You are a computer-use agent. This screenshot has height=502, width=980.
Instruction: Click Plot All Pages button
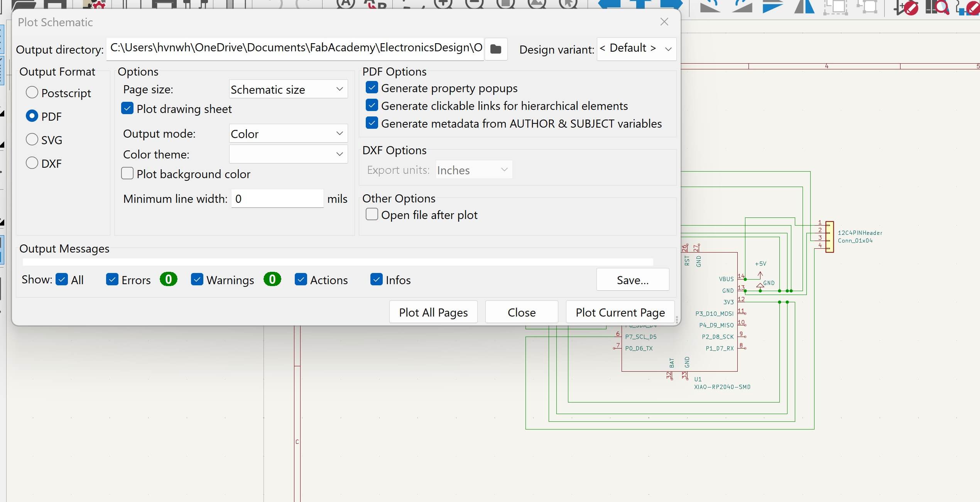[433, 312]
